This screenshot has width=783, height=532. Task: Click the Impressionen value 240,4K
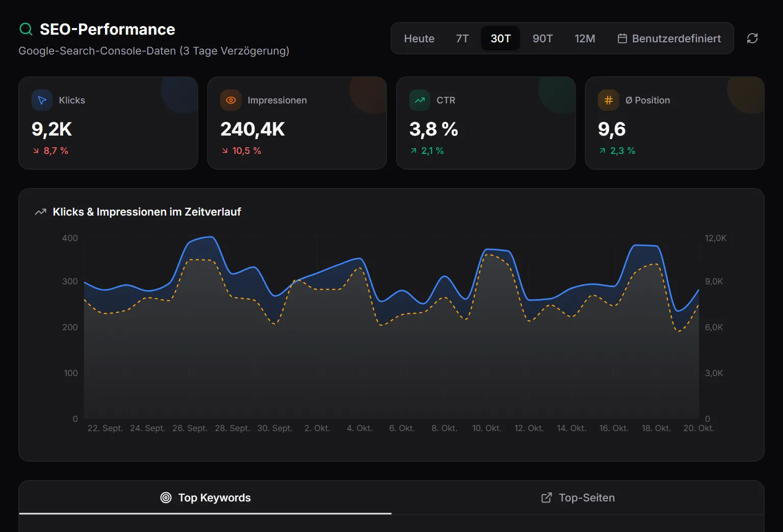pyautogui.click(x=252, y=129)
